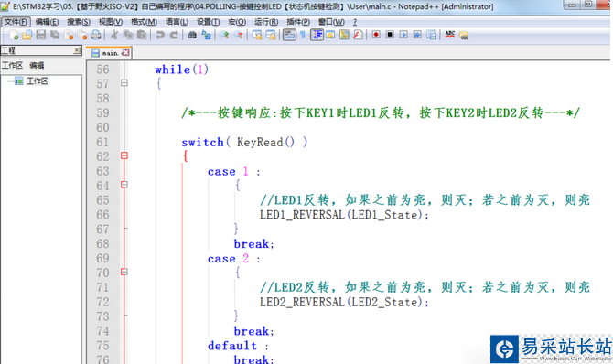Start macro recording with red dot
613x364 pixels.
[x=376, y=35]
